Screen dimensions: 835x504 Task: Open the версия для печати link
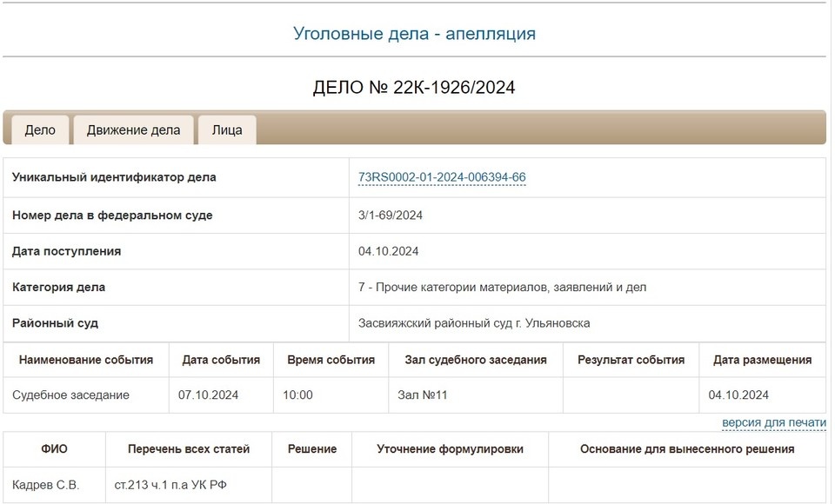click(x=772, y=421)
